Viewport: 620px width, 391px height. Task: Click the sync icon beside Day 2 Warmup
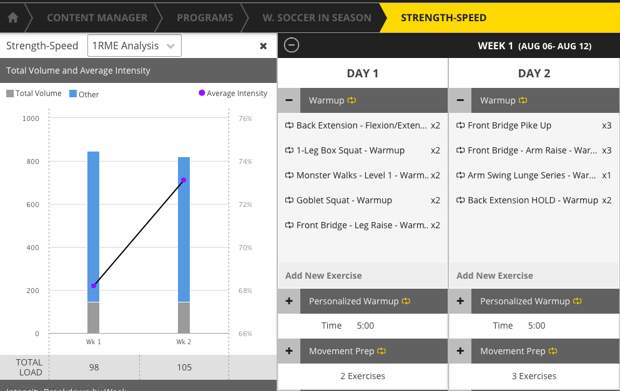point(523,100)
